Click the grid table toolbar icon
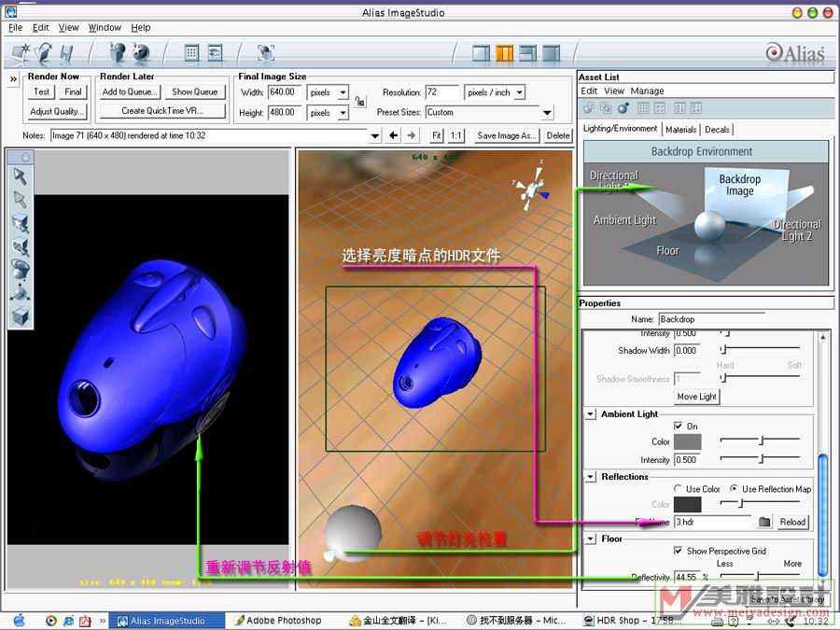 (x=191, y=52)
